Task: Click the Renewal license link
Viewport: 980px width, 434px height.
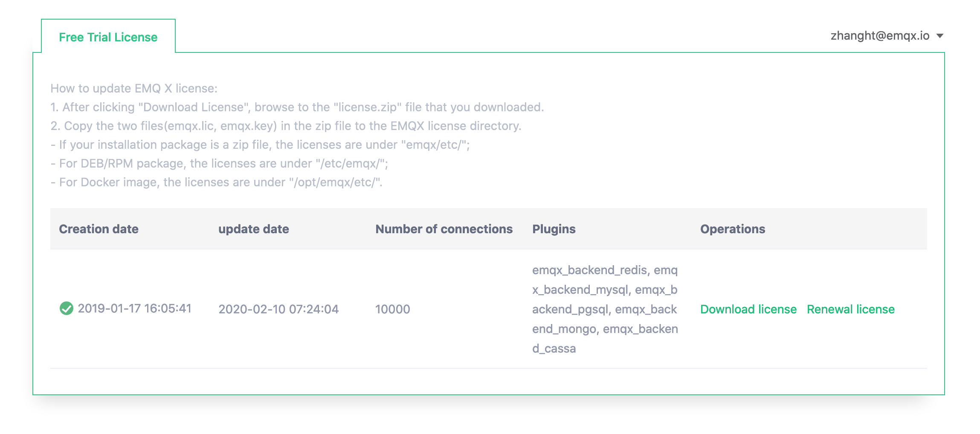Action: [x=850, y=309]
